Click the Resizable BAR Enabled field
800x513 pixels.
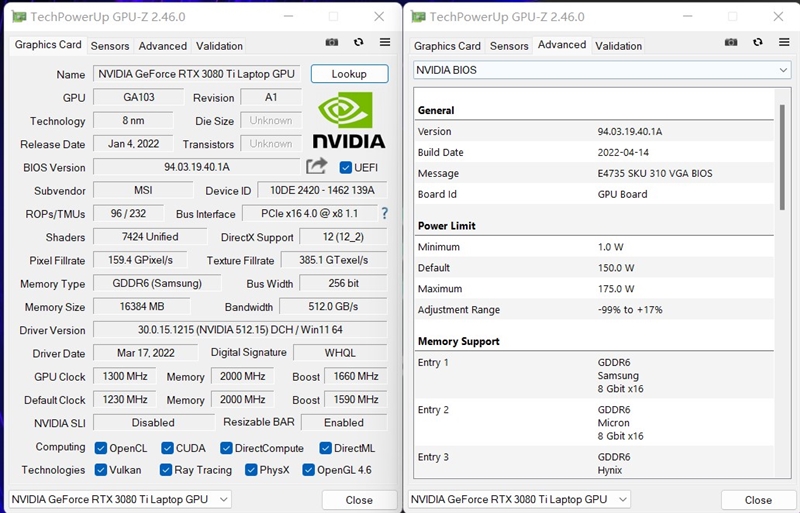(344, 423)
